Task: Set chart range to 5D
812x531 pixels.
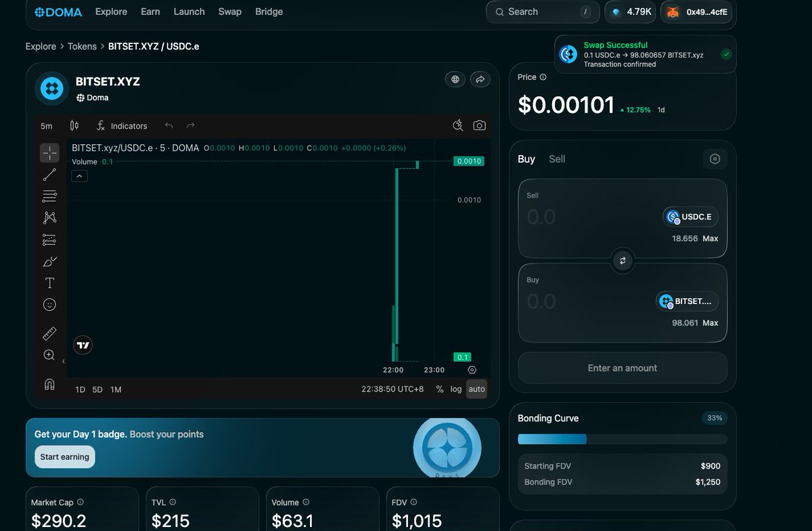Action: (x=97, y=389)
